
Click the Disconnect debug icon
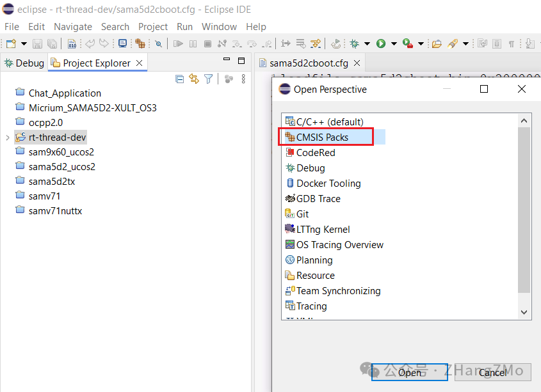222,43
